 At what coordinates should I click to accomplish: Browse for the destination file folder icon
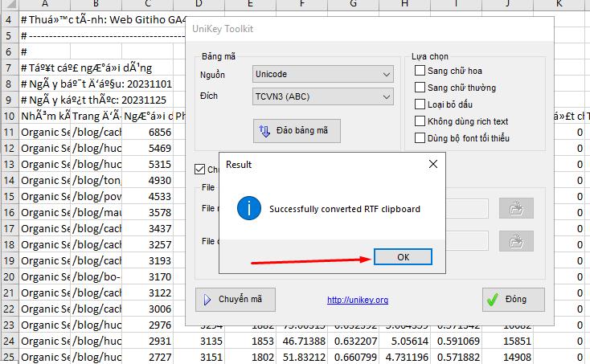(516, 241)
